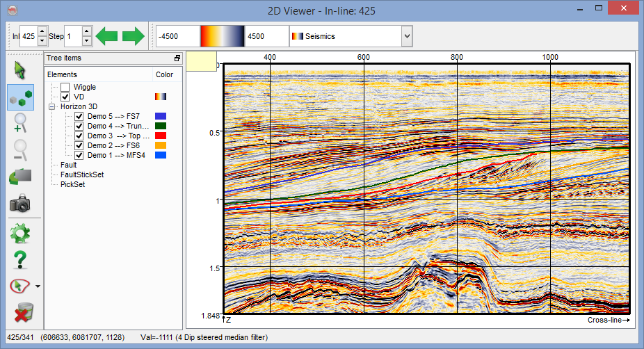Click the red color swatch for Demo 3

point(161,136)
